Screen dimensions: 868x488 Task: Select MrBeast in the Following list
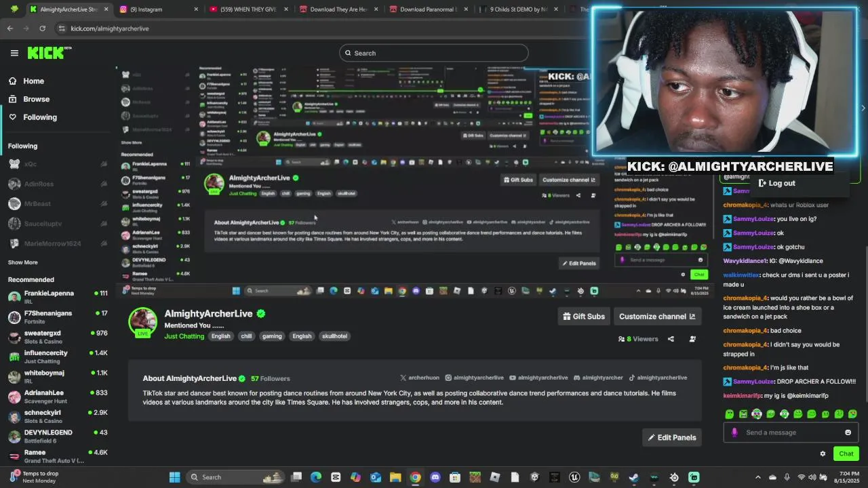(58, 203)
